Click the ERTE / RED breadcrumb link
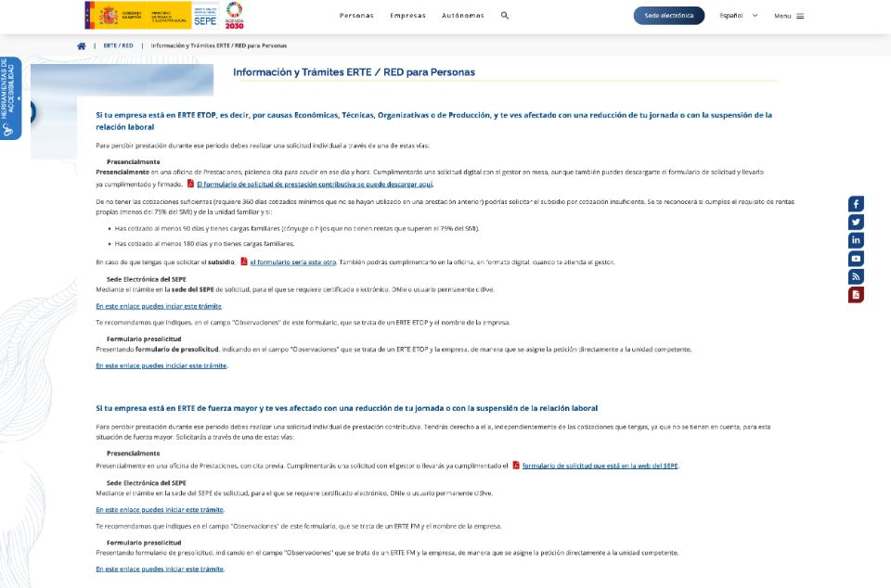Image resolution: width=891 pixels, height=588 pixels. tap(118, 45)
